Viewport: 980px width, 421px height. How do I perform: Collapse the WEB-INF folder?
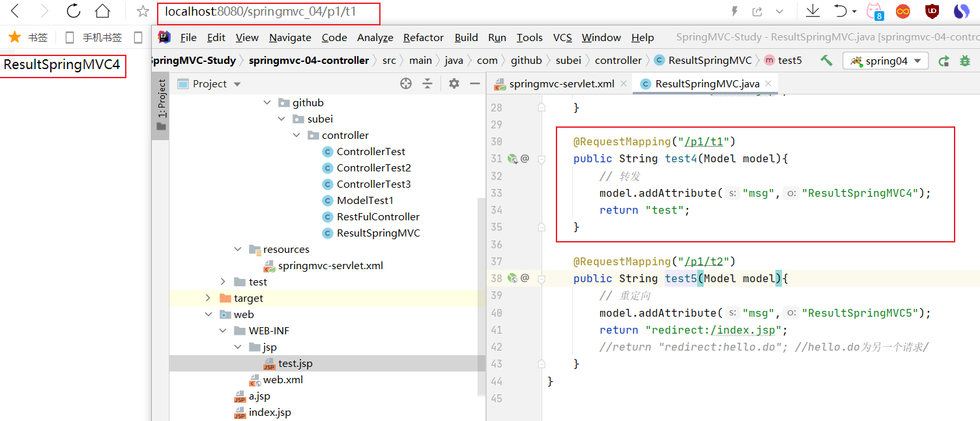pos(223,330)
